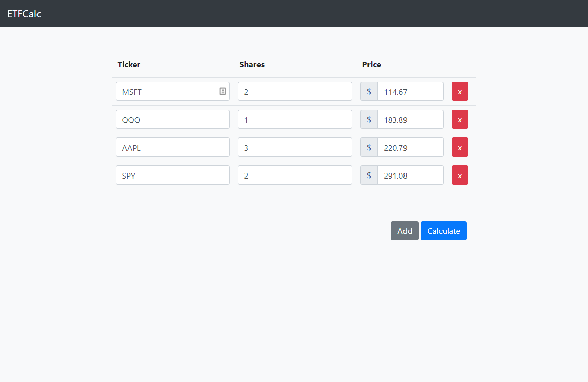Image resolution: width=588 pixels, height=382 pixels.
Task: Edit the 291.08 price field
Action: point(410,175)
